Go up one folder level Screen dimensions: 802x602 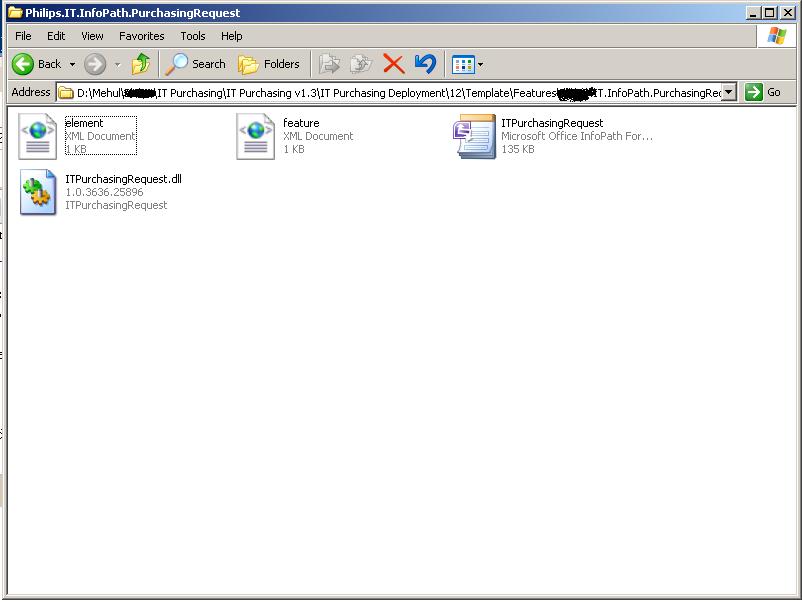[x=141, y=64]
